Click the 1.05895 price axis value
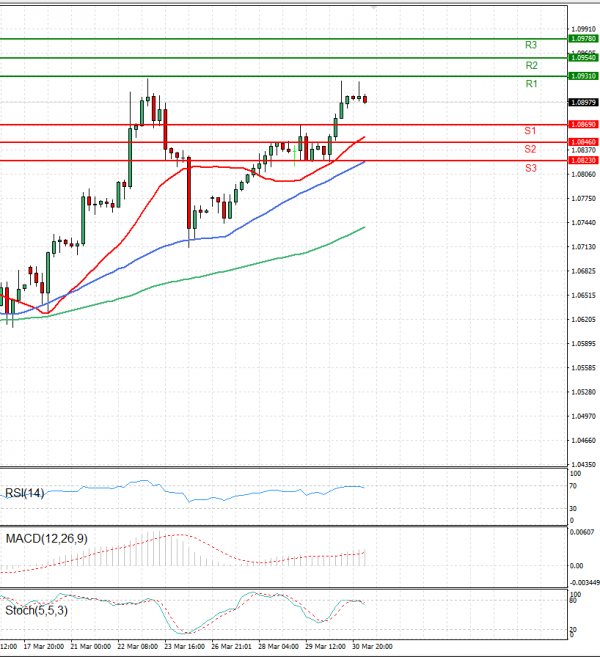The width and height of the screenshot is (600, 657). click(x=583, y=344)
